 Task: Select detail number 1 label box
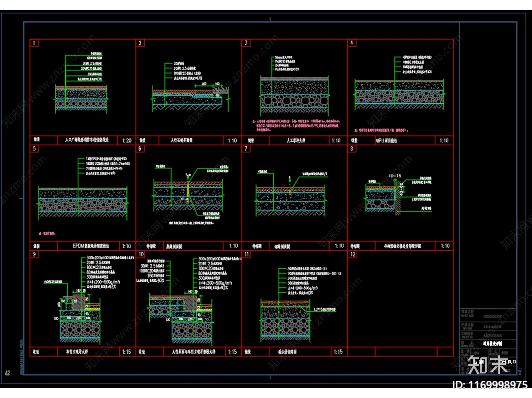click(34, 43)
